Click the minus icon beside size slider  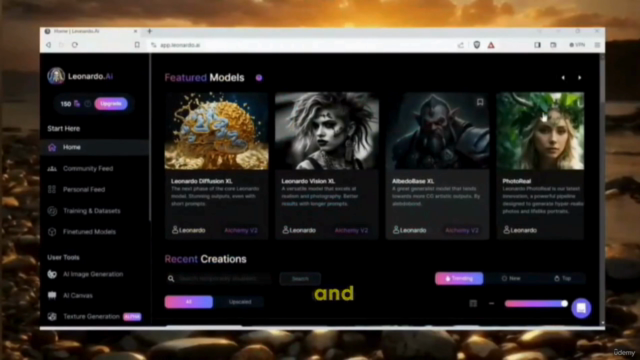click(491, 303)
